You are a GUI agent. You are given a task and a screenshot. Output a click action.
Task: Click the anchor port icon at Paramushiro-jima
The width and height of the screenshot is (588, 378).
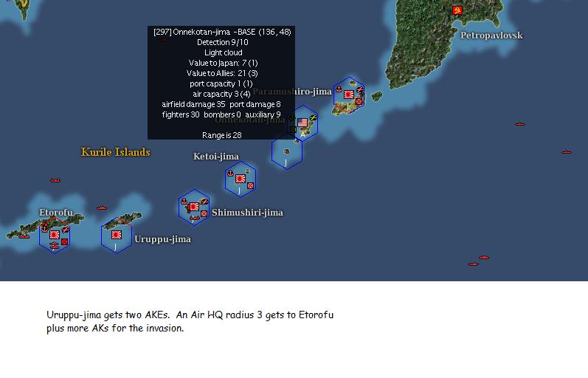(x=338, y=89)
